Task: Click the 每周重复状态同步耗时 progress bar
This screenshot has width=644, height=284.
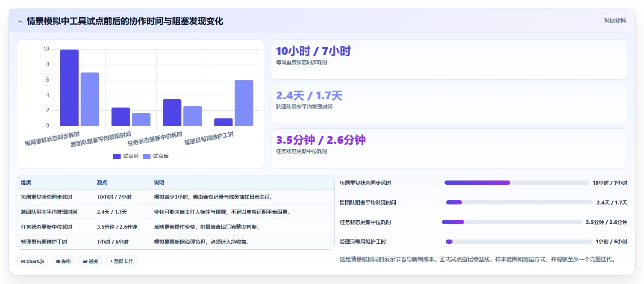Action: pyautogui.click(x=517, y=183)
